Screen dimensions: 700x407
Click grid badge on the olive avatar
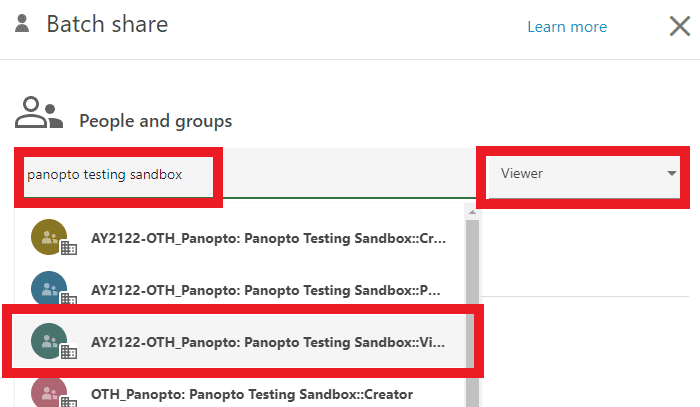(x=68, y=249)
